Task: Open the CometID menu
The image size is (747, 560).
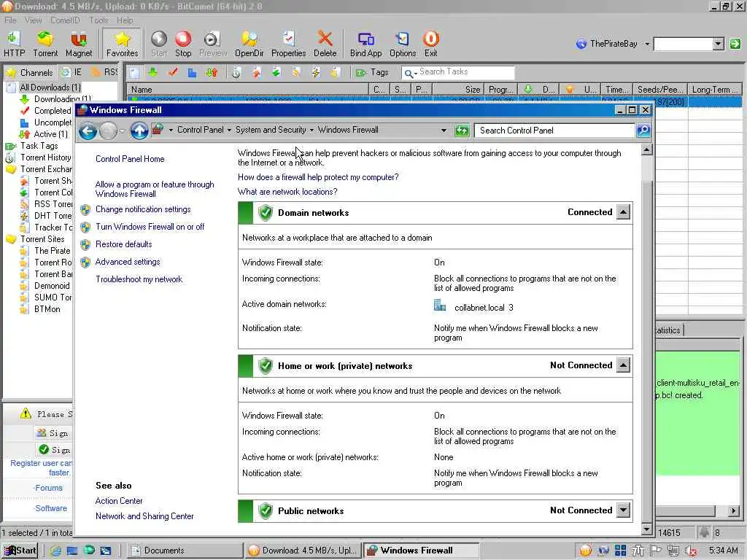Action: pyautogui.click(x=65, y=20)
